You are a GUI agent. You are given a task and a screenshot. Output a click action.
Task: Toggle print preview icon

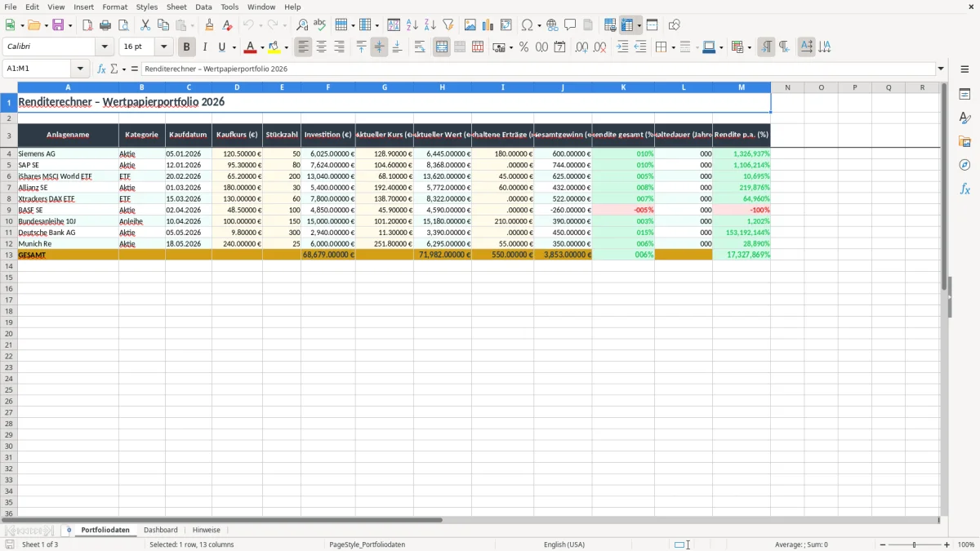click(123, 25)
